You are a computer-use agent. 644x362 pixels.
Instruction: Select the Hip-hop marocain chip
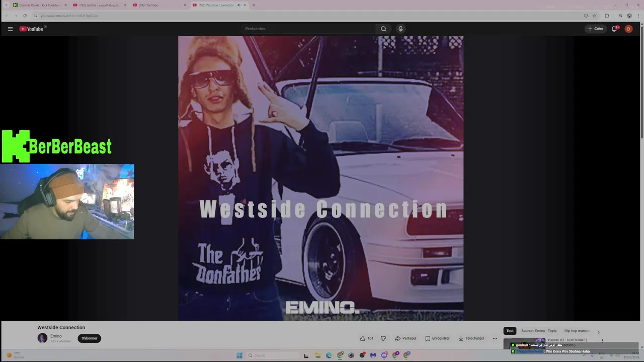(577, 331)
